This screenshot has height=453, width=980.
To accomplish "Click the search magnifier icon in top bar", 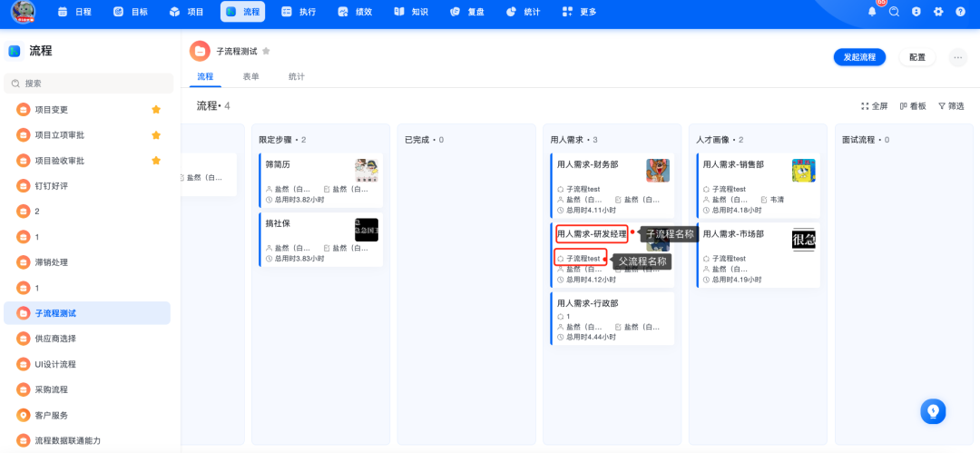I will click(895, 12).
